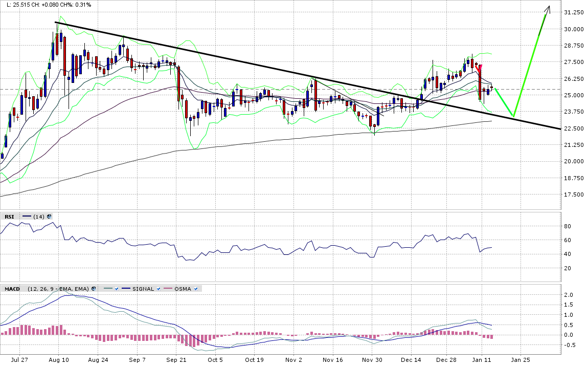588x367 pixels.
Task: Click the OSMA pink line color swatch
Action: pyautogui.click(x=168, y=289)
